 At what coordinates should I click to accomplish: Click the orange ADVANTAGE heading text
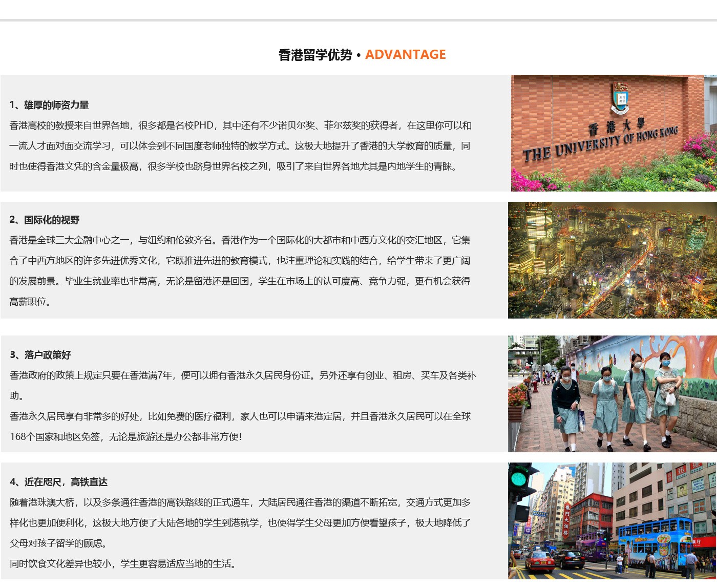[406, 55]
